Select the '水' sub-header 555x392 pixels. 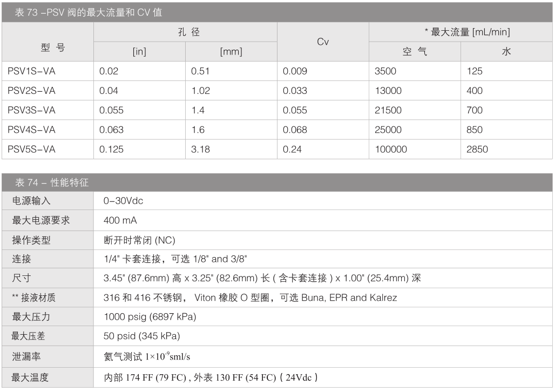(506, 52)
